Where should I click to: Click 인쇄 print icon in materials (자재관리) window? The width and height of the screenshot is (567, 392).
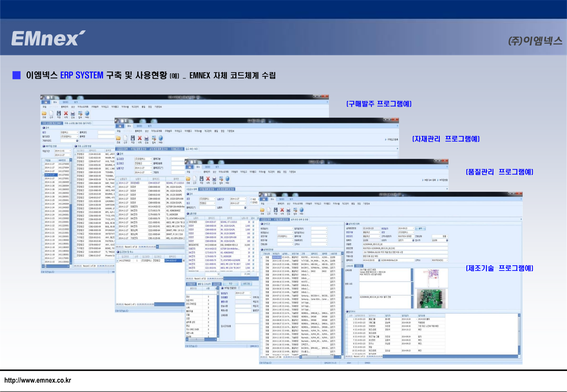(x=146, y=138)
